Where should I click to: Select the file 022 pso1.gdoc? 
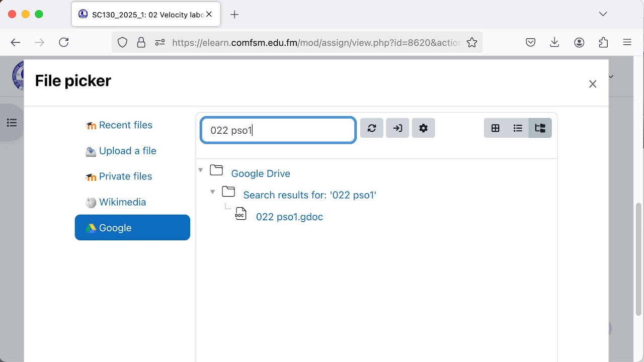[x=289, y=217]
